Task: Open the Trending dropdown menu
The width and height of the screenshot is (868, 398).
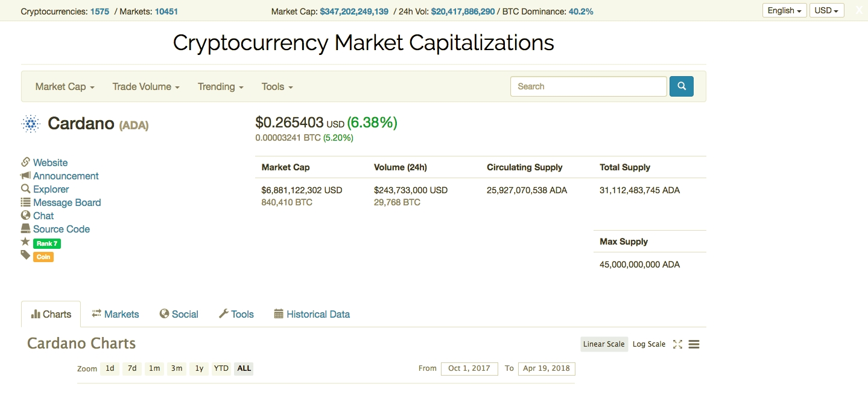Action: pos(221,86)
